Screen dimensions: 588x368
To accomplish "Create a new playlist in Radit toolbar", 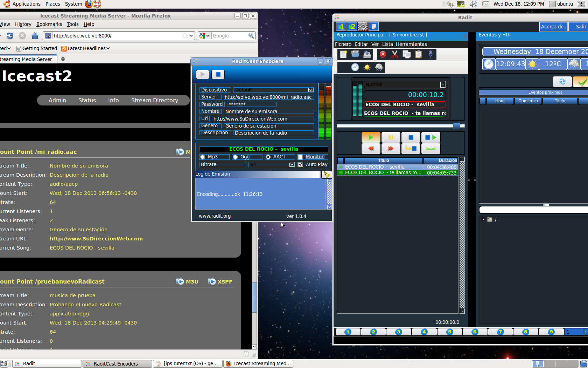I will 343,54.
